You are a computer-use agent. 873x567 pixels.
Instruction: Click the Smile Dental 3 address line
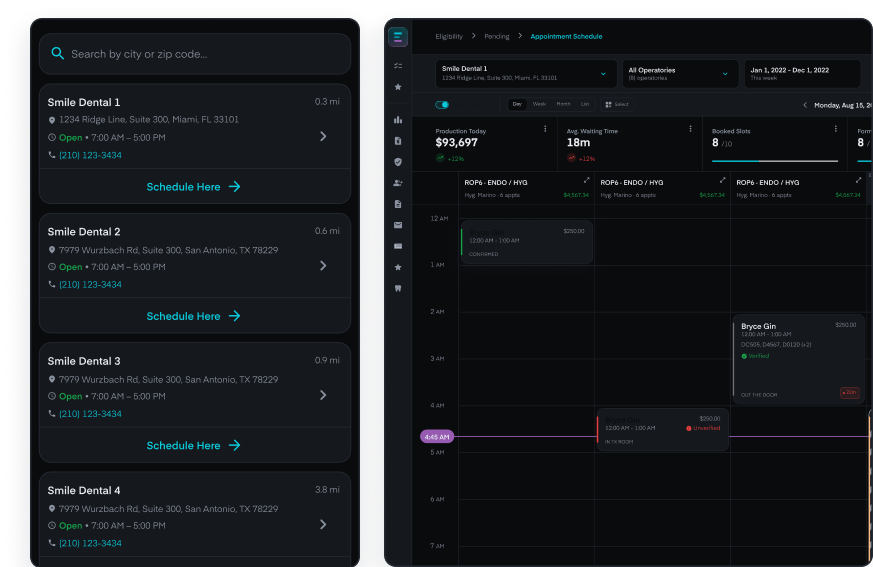pos(168,379)
